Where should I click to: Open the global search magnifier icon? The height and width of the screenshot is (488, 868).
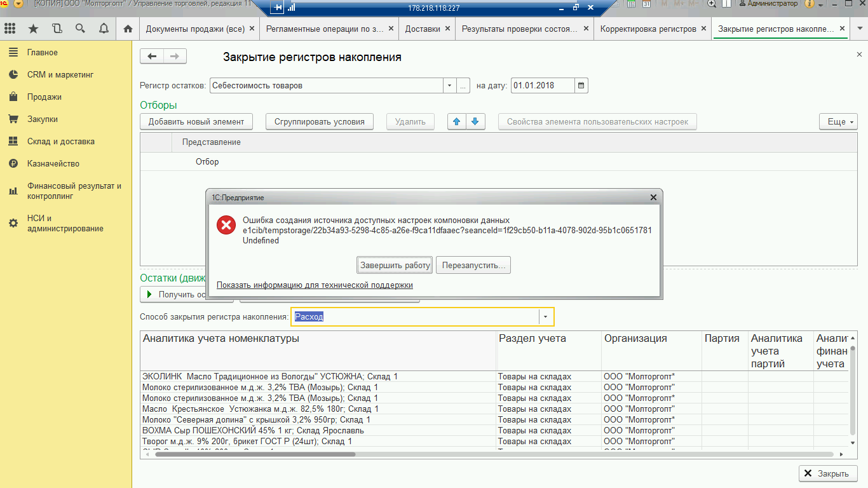click(x=80, y=29)
